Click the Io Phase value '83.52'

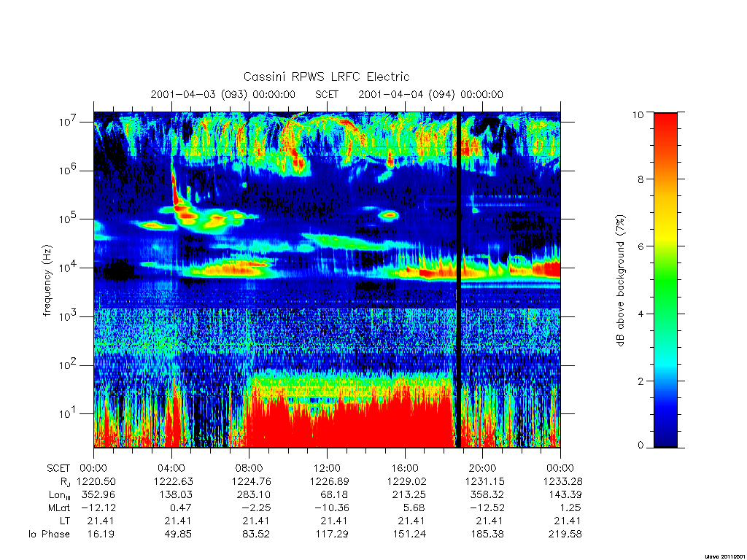(256, 534)
